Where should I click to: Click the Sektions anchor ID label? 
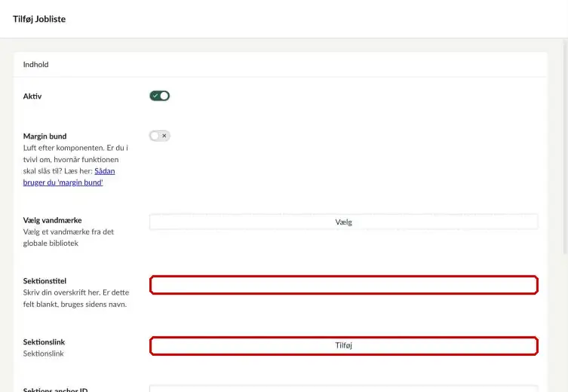tap(55, 390)
